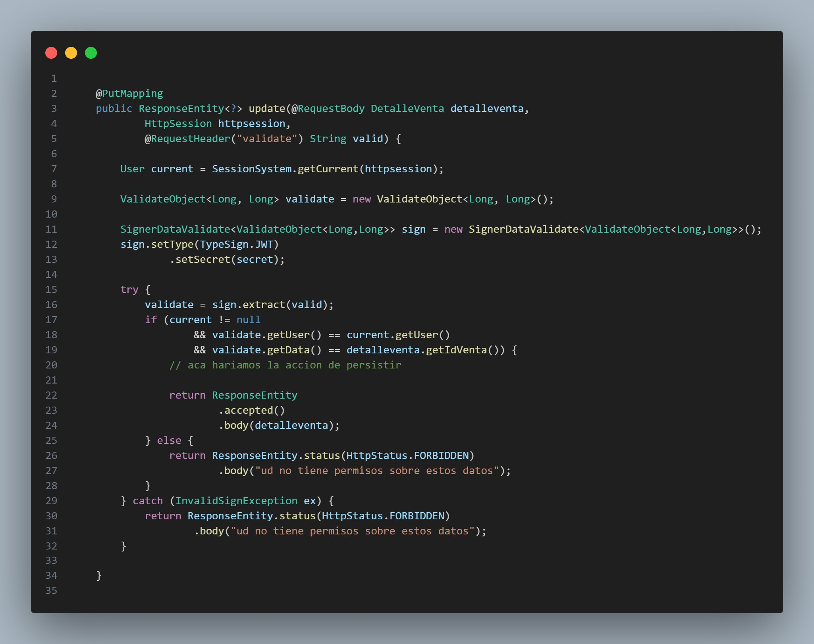Click 'return' keyword on line 22
Screen dimensions: 814x644
click(187, 395)
